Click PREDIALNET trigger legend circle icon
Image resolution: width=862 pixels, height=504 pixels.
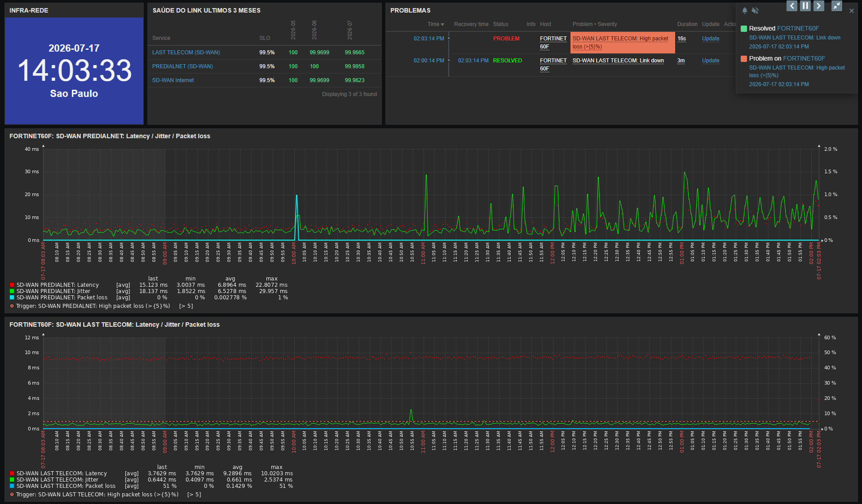pyautogui.click(x=12, y=306)
